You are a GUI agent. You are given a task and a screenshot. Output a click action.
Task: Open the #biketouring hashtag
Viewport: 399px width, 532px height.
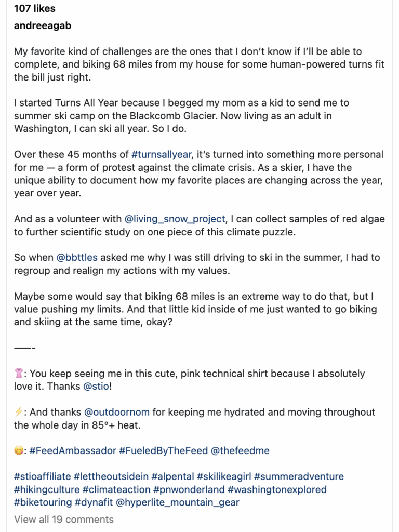pos(43,502)
